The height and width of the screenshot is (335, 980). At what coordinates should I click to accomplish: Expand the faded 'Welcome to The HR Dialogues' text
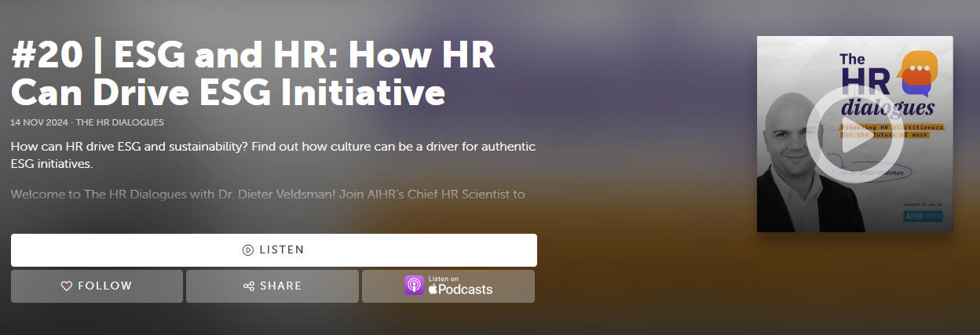[267, 194]
